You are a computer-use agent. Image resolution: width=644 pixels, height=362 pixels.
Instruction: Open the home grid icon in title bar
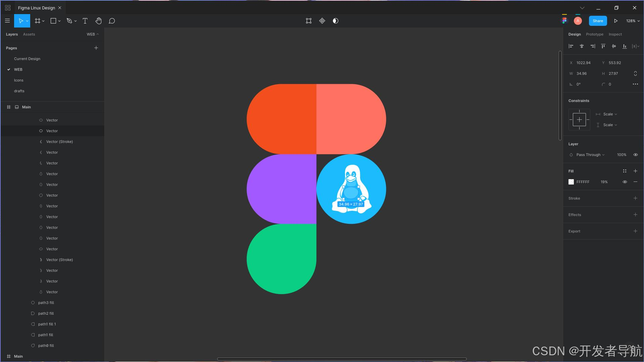(8, 8)
